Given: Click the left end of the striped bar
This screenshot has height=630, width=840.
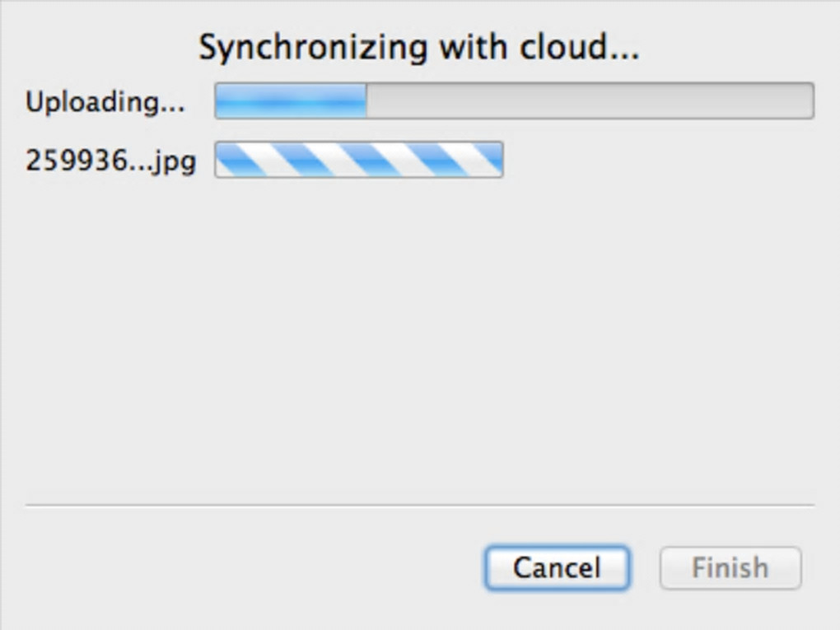Looking at the screenshot, I should click(222, 160).
